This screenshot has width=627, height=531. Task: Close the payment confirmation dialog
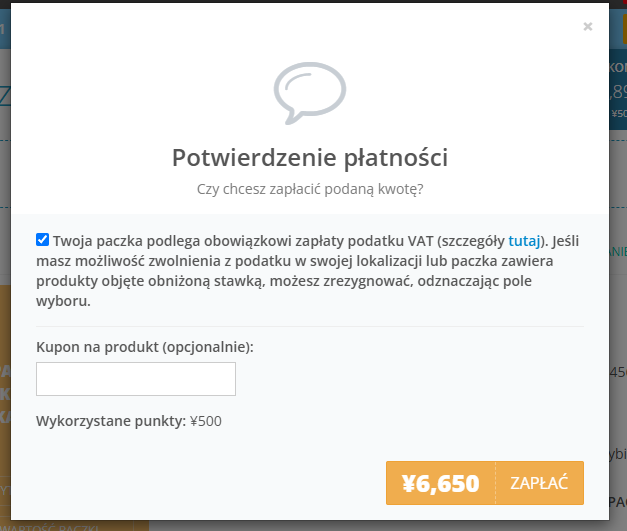point(588,27)
